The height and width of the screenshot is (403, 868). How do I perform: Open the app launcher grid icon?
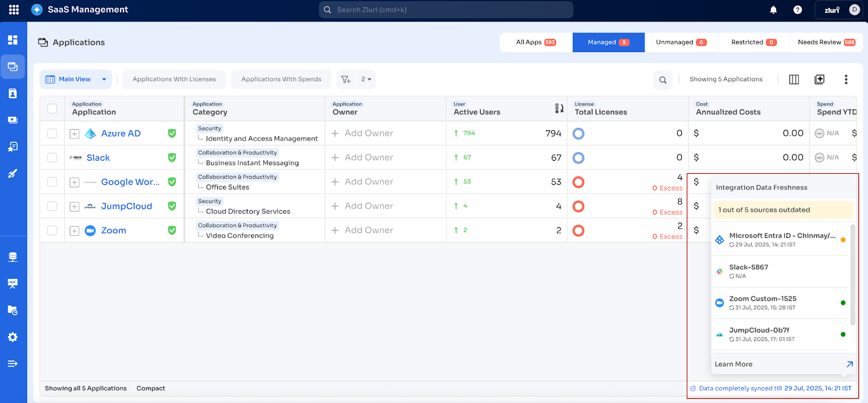pyautogui.click(x=14, y=10)
